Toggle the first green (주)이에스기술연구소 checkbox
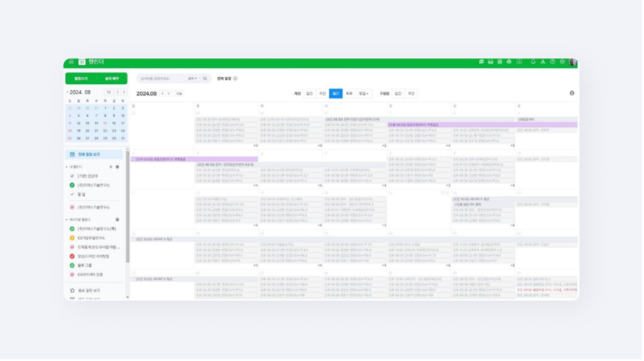 pos(72,186)
